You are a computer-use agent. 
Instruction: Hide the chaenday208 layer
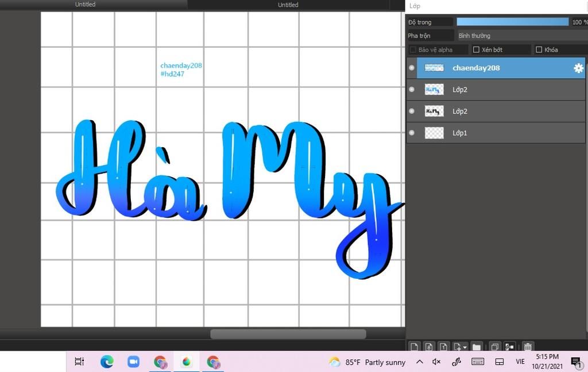click(412, 68)
